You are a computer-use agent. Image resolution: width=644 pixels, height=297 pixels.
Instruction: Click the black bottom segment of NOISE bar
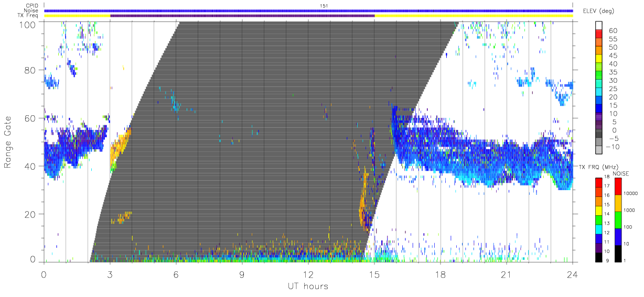pos(618,253)
